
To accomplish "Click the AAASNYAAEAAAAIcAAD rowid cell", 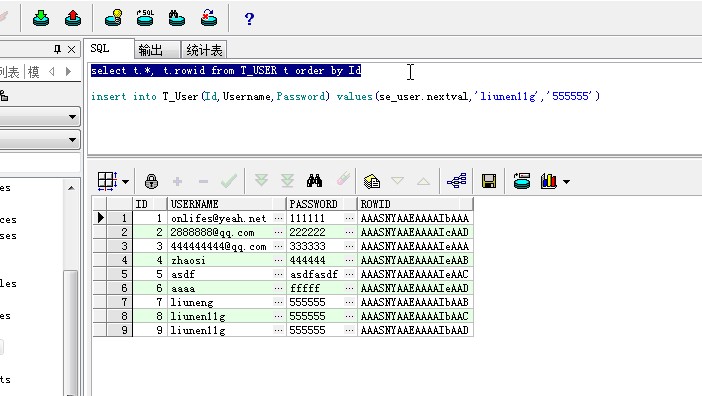I will pyautogui.click(x=415, y=232).
